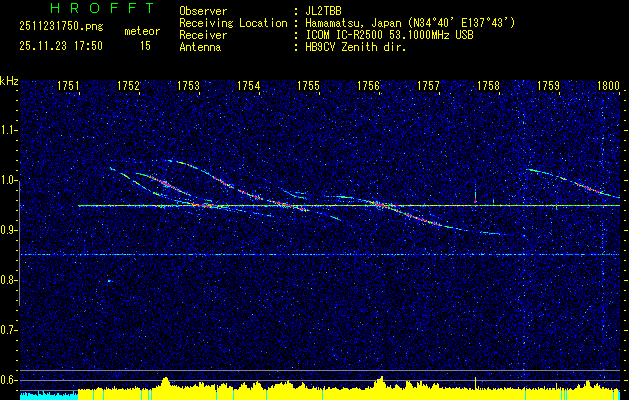Screen dimensions: 629x400
Task: Click the 0.7 frequency tick label
Action: coord(9,330)
